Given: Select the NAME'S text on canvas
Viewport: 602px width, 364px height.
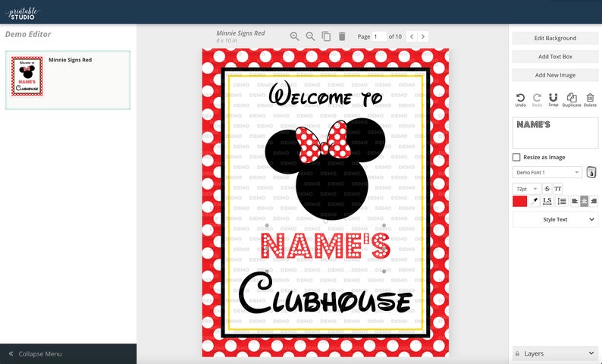Looking at the screenshot, I should [325, 246].
